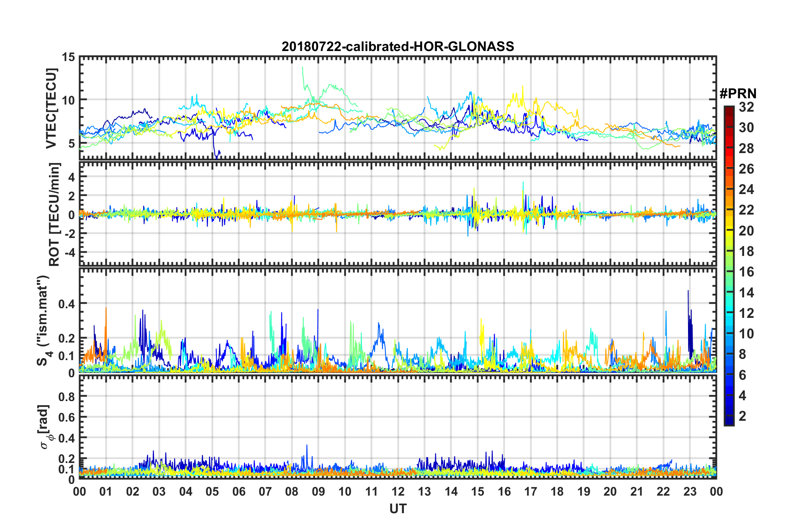Click the 23 hour tick label
Screen dimensions: 796x532
[x=690, y=491]
